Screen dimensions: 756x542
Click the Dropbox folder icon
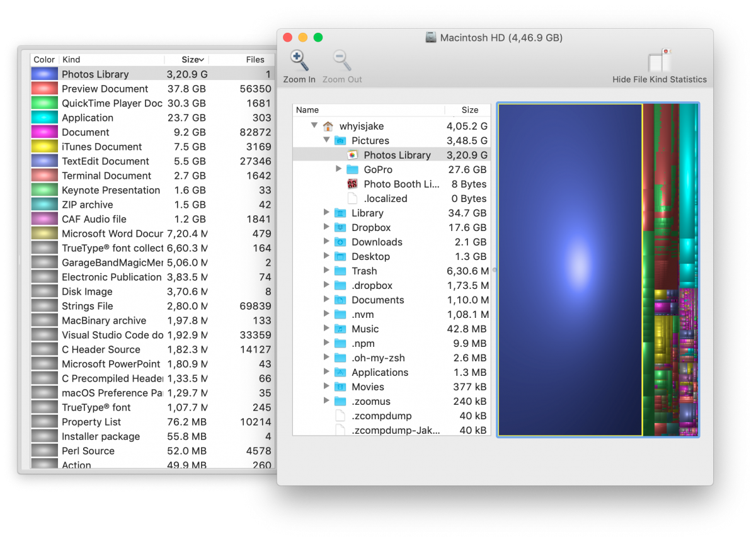pyautogui.click(x=340, y=227)
